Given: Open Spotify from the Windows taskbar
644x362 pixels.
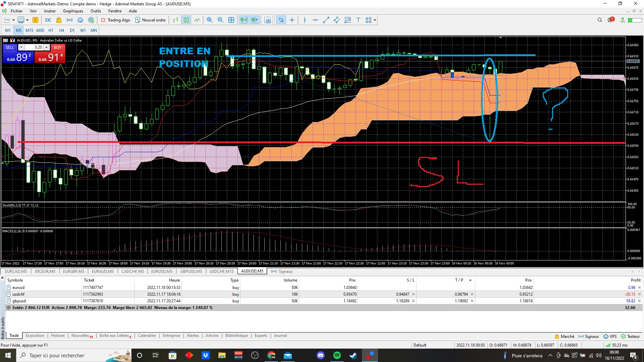Looking at the screenshot, I should (337, 355).
